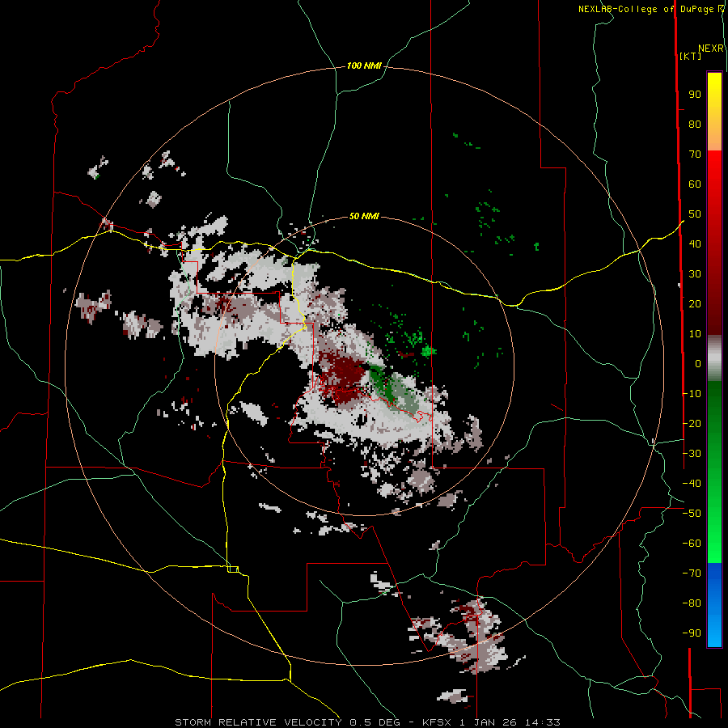Click the -90 scale value
This screenshot has width=728, height=728.
(x=692, y=633)
